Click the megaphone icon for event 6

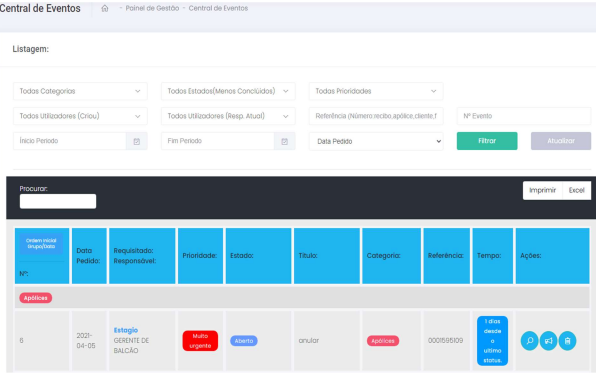click(x=548, y=341)
